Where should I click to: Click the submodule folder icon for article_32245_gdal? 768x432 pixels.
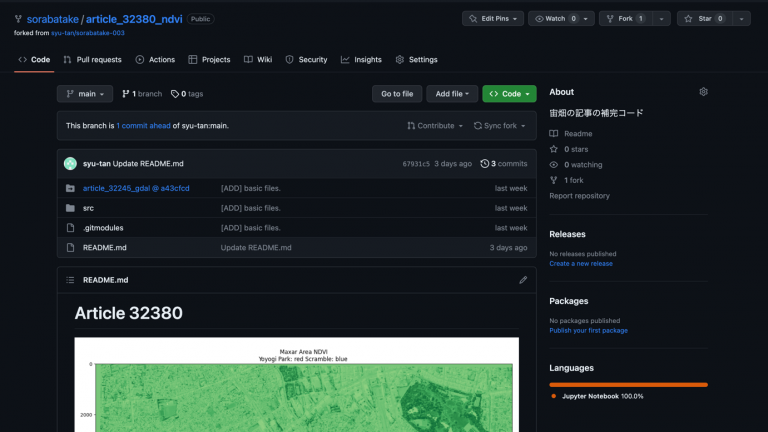click(x=71, y=188)
